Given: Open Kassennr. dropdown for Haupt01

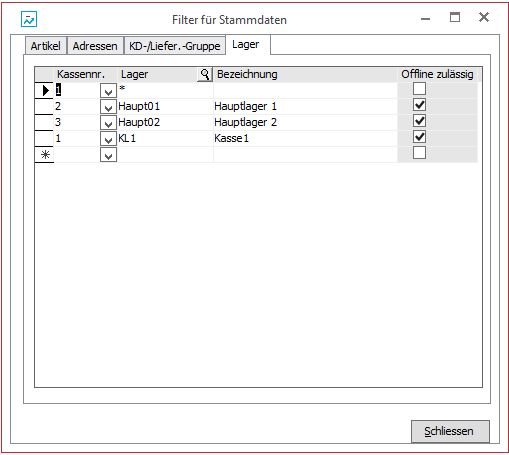Looking at the screenshot, I should click(108, 107).
